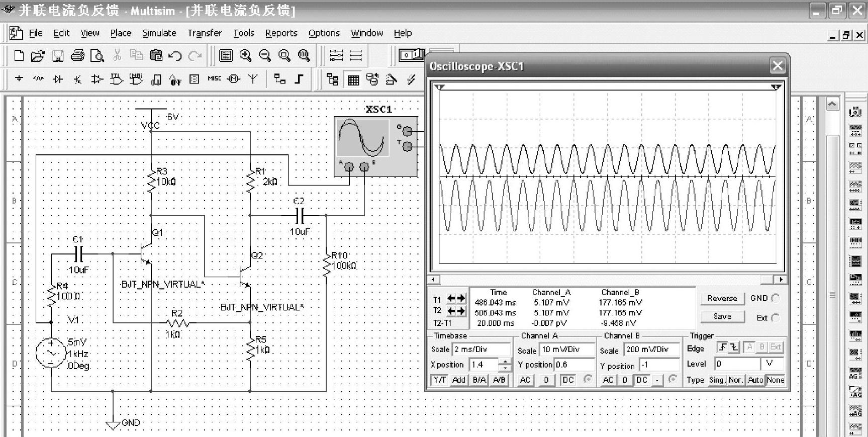This screenshot has width=868, height=437.
Task: Click the oscilloscope horizontal scrollbar right arrow
Action: pyautogui.click(x=781, y=280)
